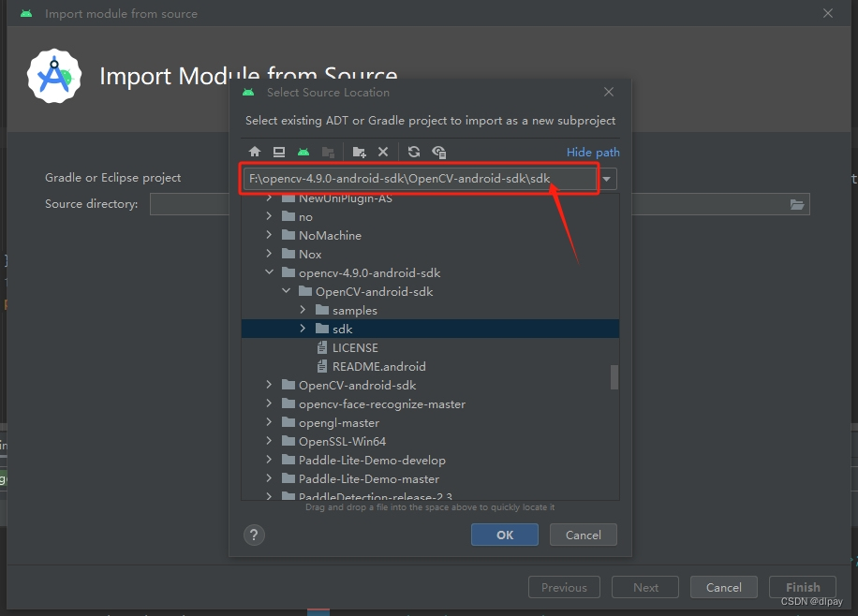Image resolution: width=858 pixels, height=616 pixels.
Task: Select the samples tree row
Action: click(430, 310)
